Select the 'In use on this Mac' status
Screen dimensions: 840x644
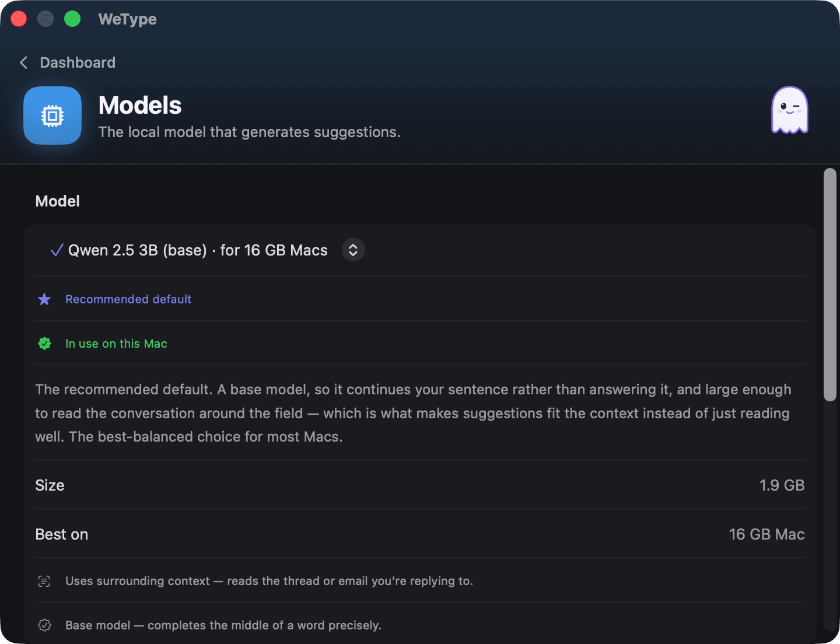[x=116, y=344]
